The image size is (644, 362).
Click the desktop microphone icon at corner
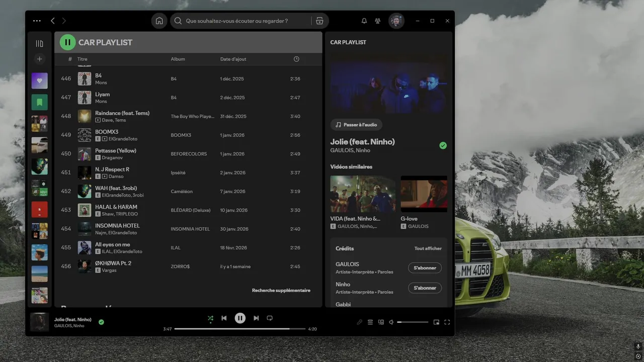pos(638,346)
